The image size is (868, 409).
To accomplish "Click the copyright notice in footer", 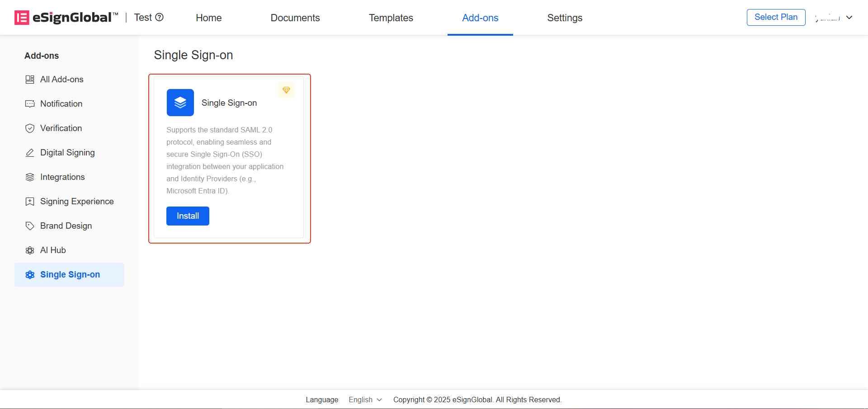I will pyautogui.click(x=477, y=400).
